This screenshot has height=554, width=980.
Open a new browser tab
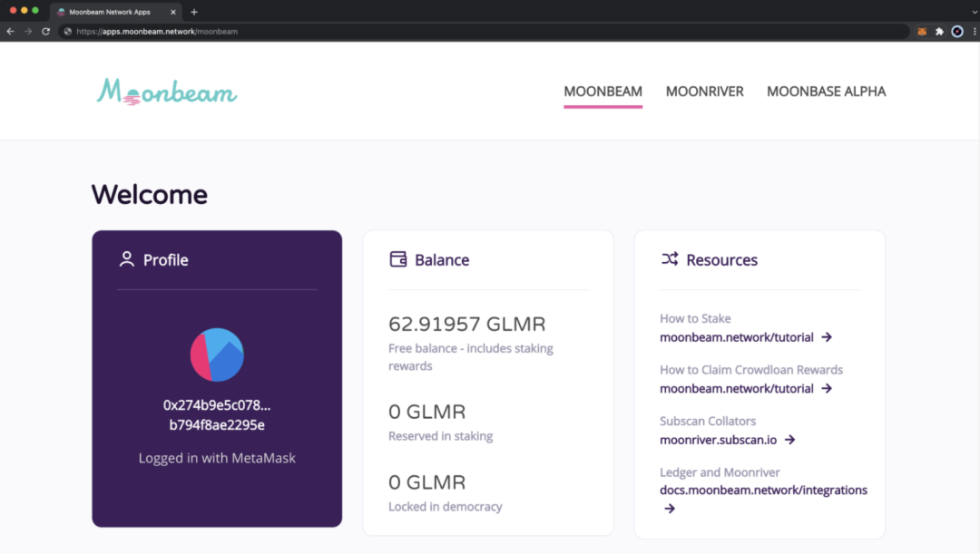click(x=194, y=12)
